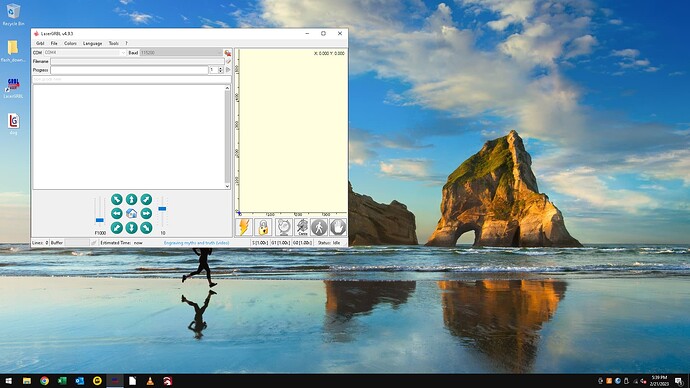Open the Language menu

[92, 43]
